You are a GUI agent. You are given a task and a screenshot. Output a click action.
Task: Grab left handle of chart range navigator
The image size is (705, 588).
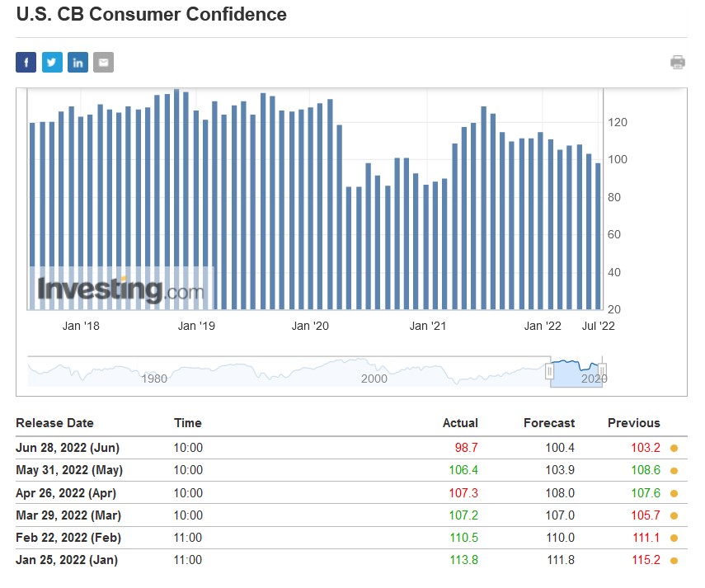549,371
